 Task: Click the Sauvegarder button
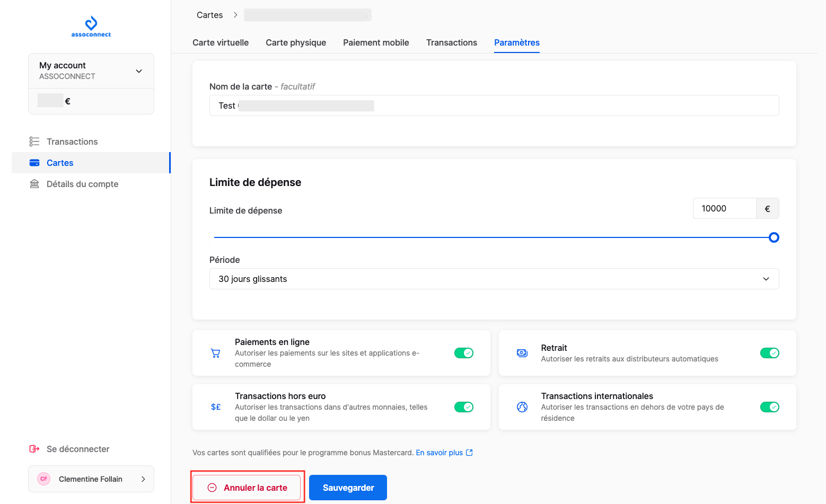348,488
